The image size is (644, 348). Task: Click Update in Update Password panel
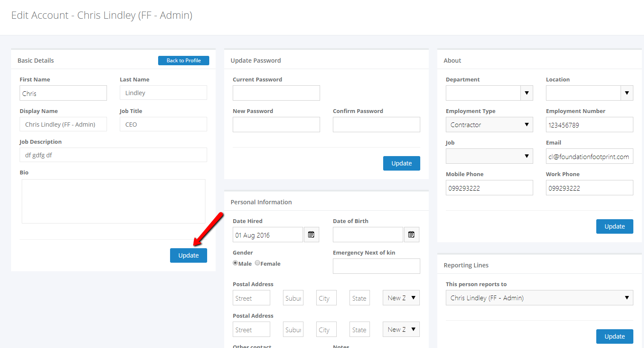tap(401, 163)
